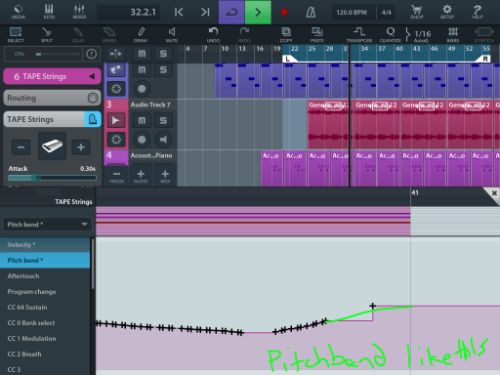The height and width of the screenshot is (375, 500).
Task: Add a new MIDI track
Action: tap(165, 176)
